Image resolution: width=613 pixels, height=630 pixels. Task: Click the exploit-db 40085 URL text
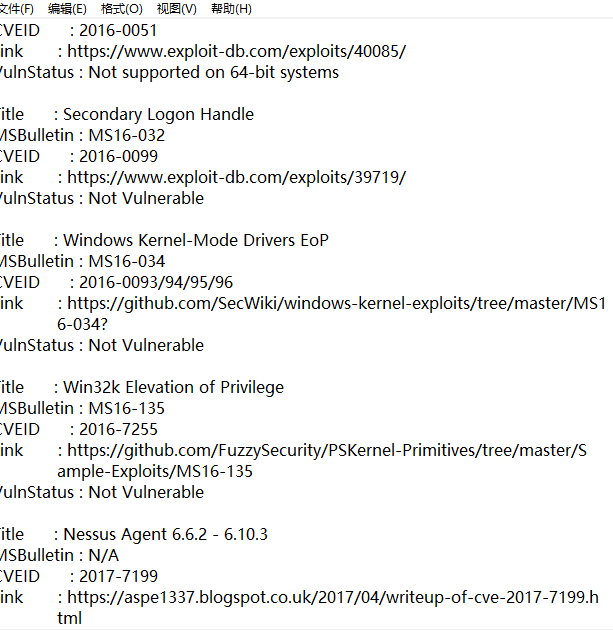coord(236,51)
